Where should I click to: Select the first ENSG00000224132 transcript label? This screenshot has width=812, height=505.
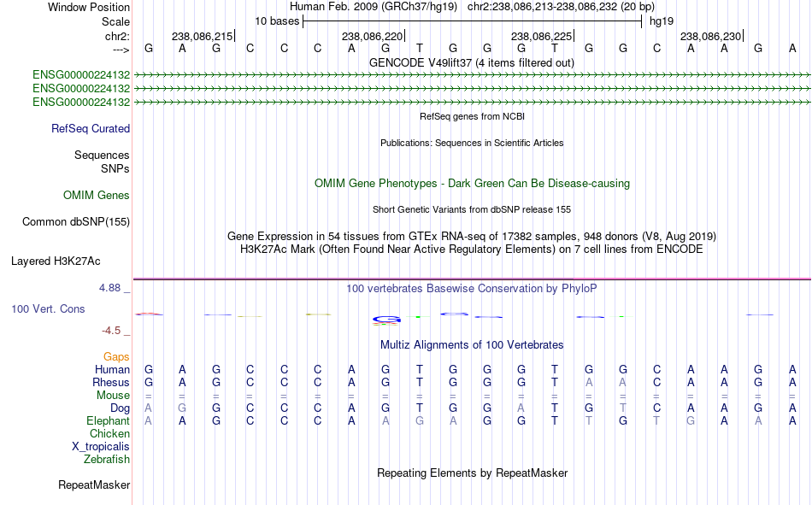click(81, 75)
